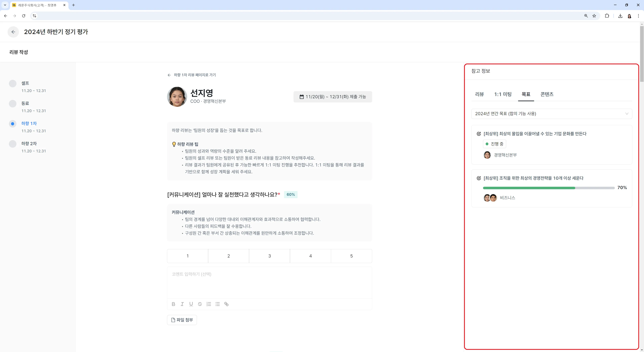
Task: Open the tab search dropdown arrow
Action: (5, 5)
